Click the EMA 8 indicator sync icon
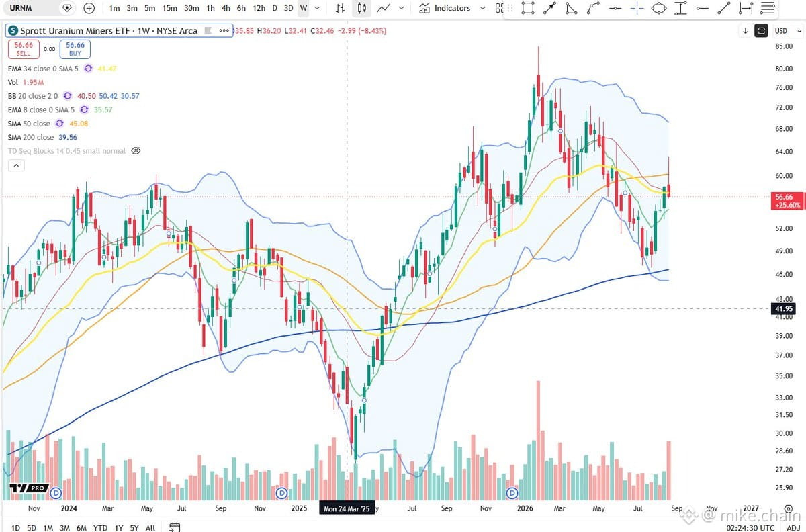The height and width of the screenshot is (532, 806). (x=84, y=109)
